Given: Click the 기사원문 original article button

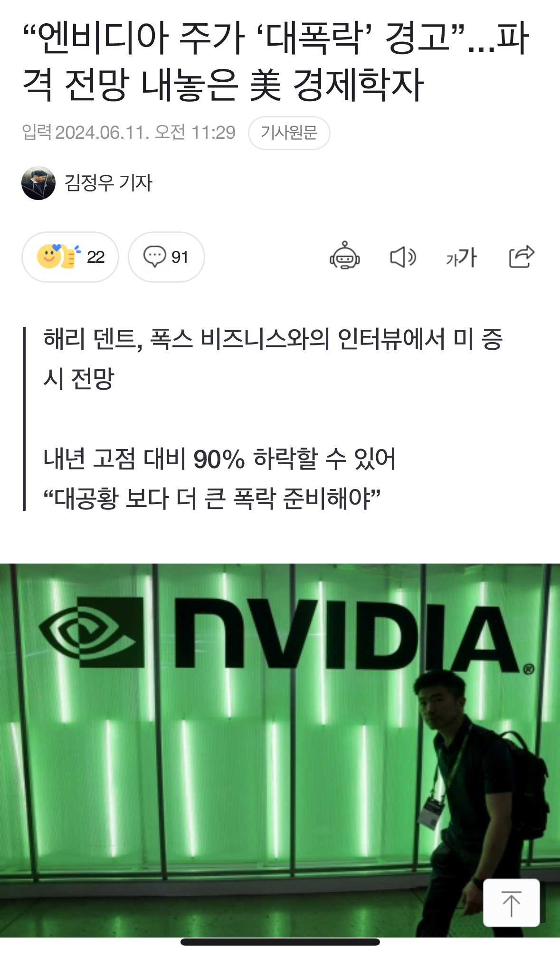Looking at the screenshot, I should (289, 133).
